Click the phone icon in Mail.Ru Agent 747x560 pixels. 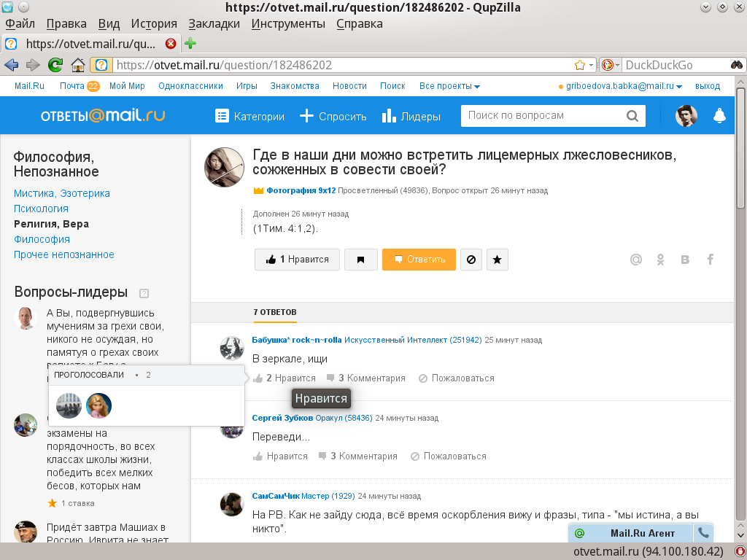(703, 533)
